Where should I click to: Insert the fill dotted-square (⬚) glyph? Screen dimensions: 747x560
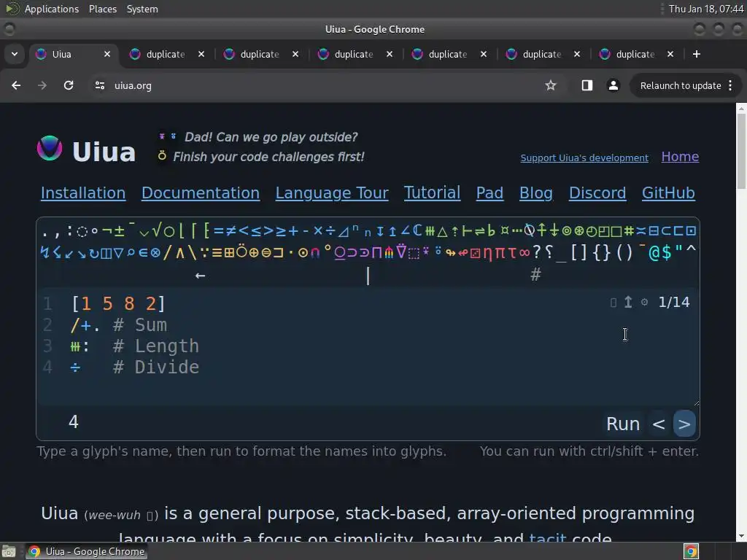(x=414, y=253)
